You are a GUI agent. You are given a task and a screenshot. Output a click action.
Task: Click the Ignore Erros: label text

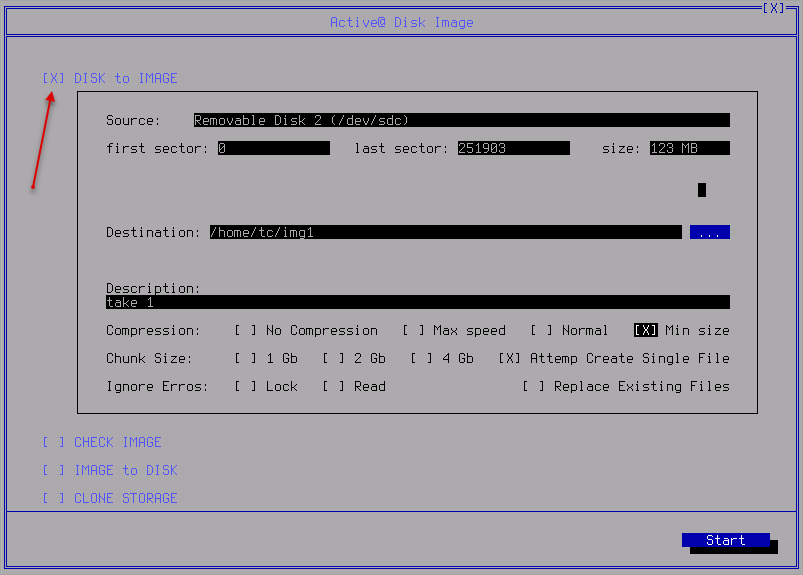coord(157,387)
